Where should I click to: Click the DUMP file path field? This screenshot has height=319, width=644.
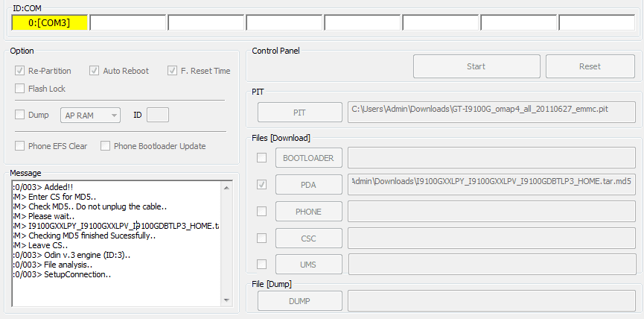491,301
